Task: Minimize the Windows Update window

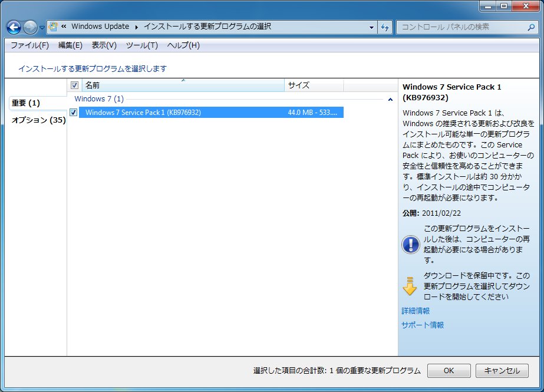Action: 488,6
